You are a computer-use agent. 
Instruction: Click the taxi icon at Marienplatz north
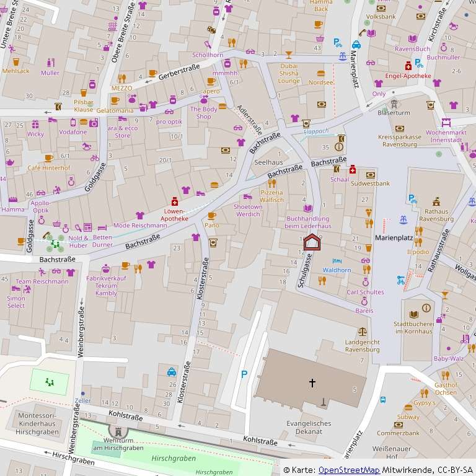pos(356,45)
